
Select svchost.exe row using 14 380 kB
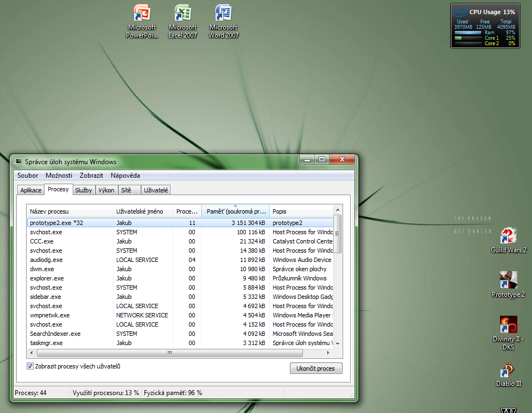[x=180, y=251]
